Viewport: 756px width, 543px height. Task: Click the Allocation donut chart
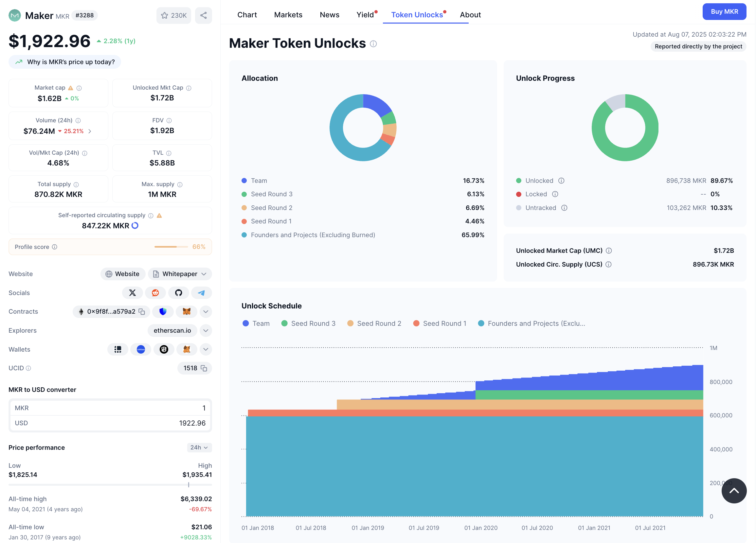pyautogui.click(x=363, y=128)
